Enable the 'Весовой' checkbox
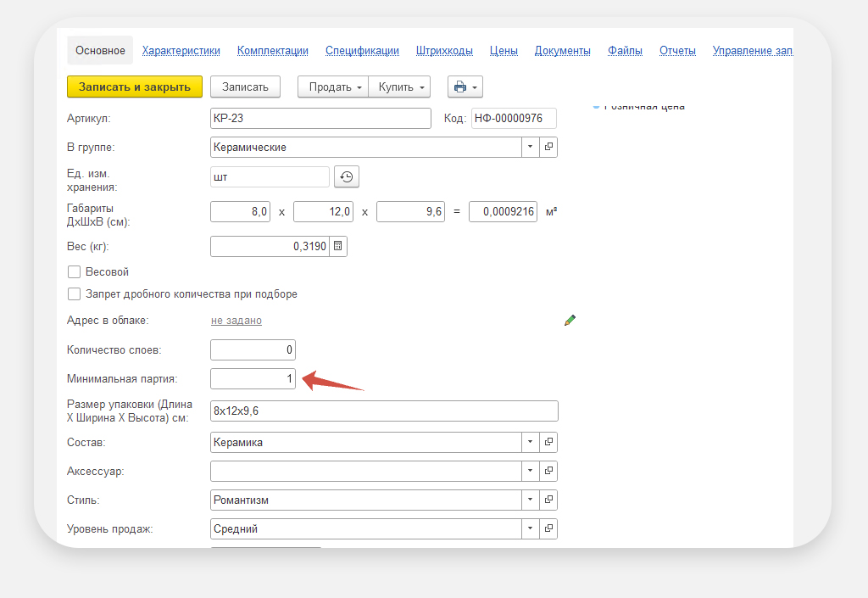This screenshot has width=868, height=598. click(74, 272)
